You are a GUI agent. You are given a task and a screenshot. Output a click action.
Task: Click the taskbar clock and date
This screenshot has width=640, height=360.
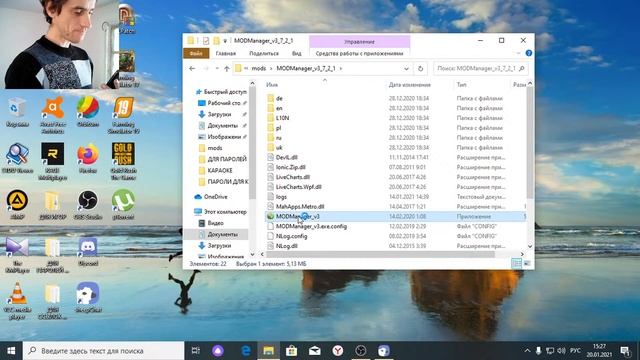[x=599, y=351]
